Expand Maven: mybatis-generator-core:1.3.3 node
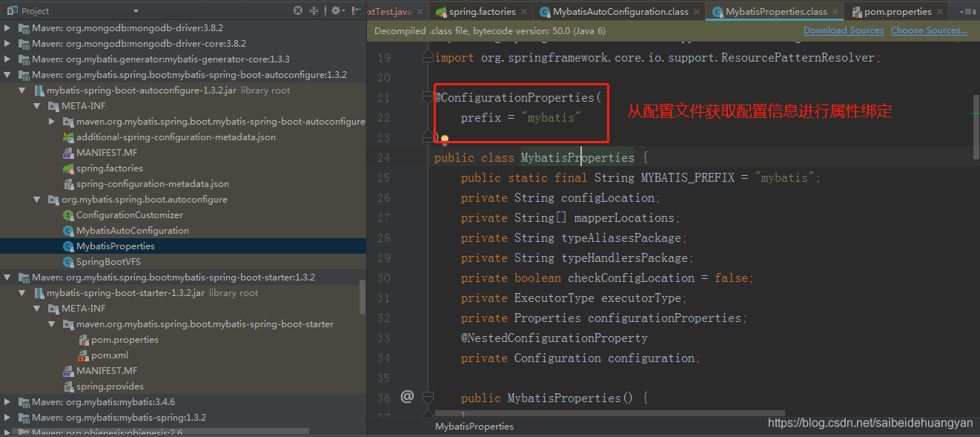Viewport: 980px width, 437px height. coord(8,59)
